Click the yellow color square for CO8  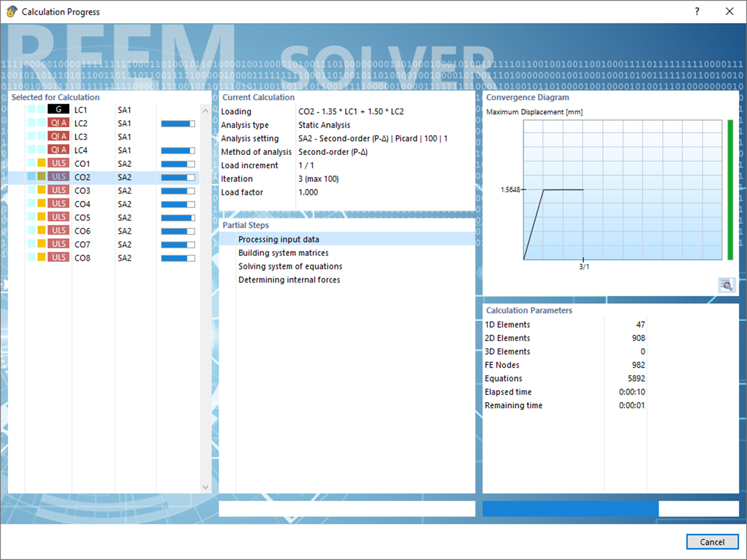coord(41,258)
